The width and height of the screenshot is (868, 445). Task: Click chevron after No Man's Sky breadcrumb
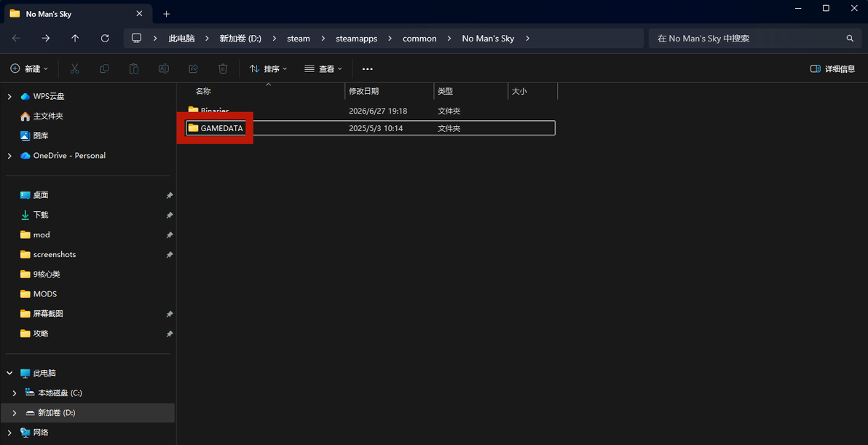click(527, 38)
